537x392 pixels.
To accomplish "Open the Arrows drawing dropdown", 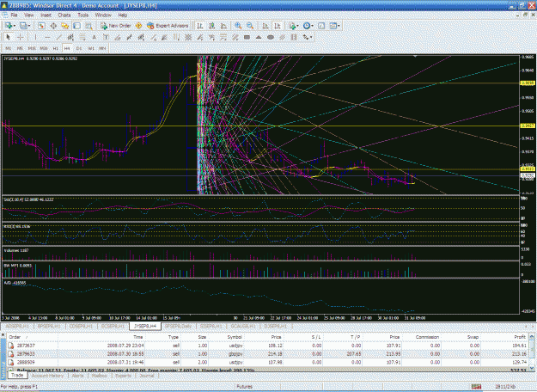I will (307, 37).
